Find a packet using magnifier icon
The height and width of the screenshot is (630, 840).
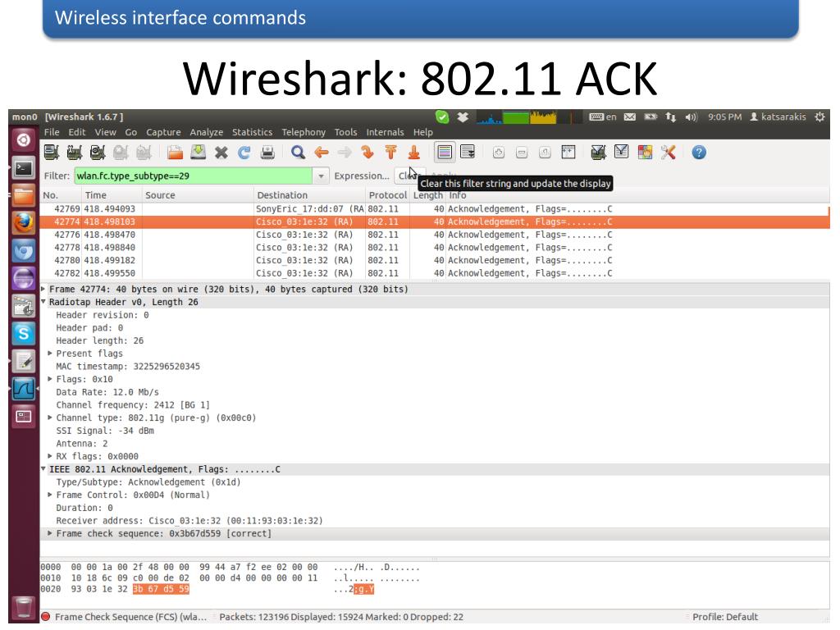[x=298, y=153]
